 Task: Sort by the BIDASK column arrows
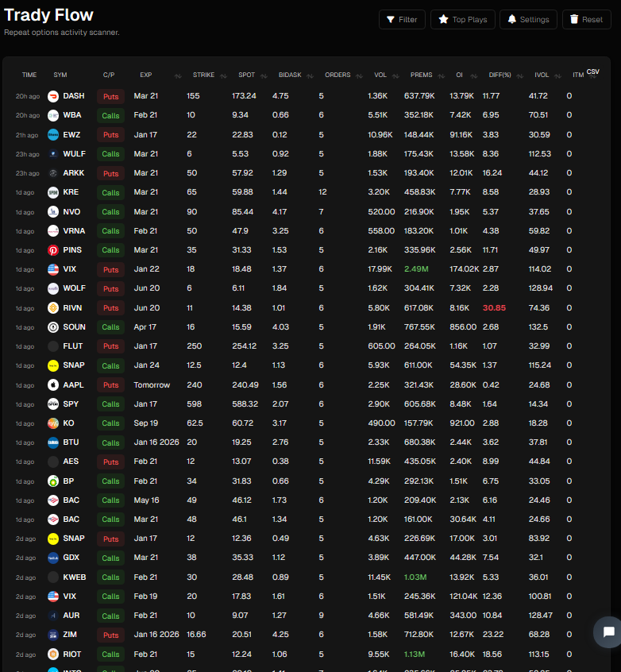point(310,75)
